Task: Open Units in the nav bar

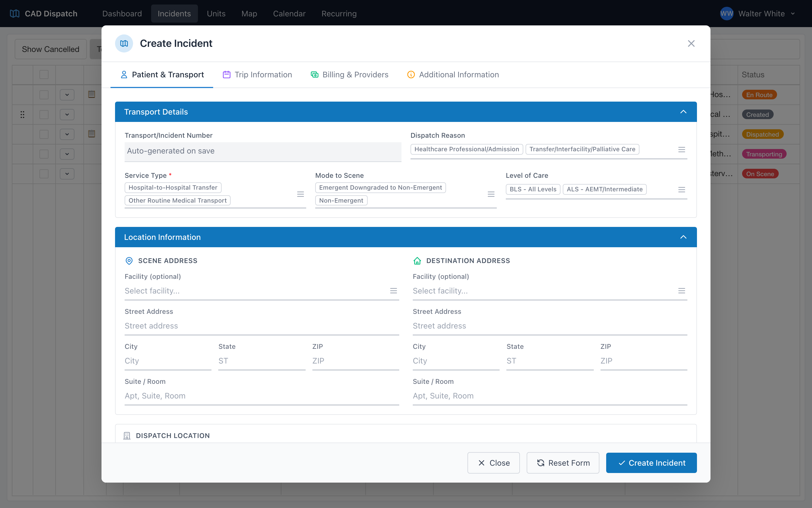Action: (x=216, y=14)
